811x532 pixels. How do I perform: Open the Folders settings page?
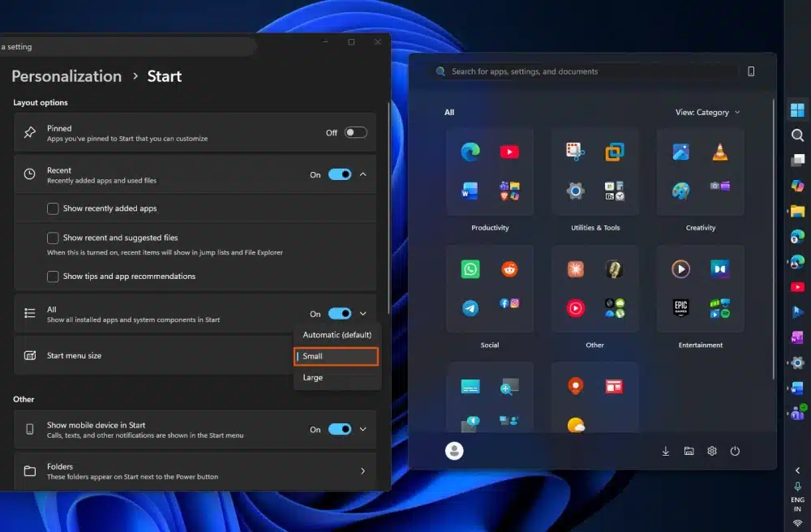coord(195,471)
